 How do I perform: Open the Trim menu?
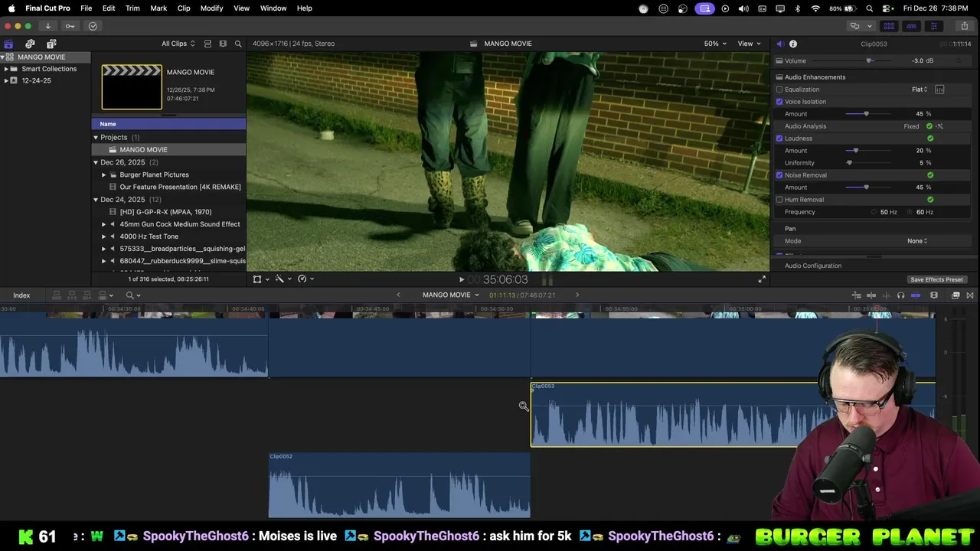132,8
